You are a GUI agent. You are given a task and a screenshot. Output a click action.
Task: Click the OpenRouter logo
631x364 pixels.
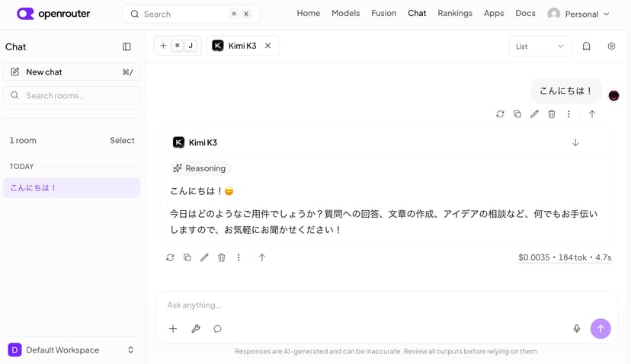tap(53, 14)
